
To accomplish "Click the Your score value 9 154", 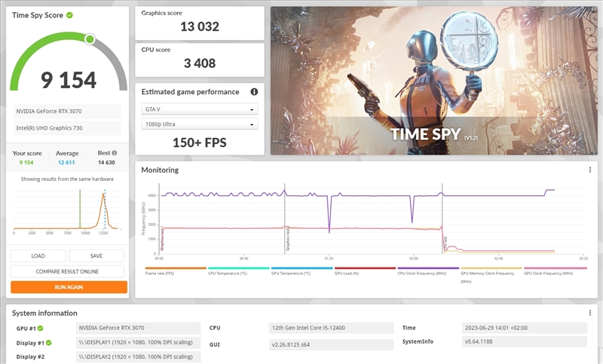I will coord(26,163).
